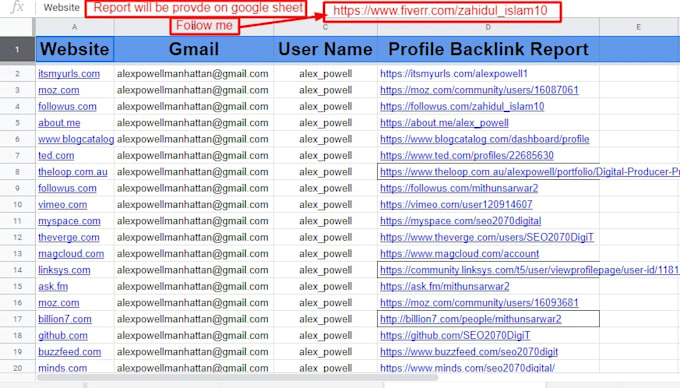680x388 pixels.
Task: Open https://itsmyurls.com/alexpowell1 backlink
Action: pos(454,74)
